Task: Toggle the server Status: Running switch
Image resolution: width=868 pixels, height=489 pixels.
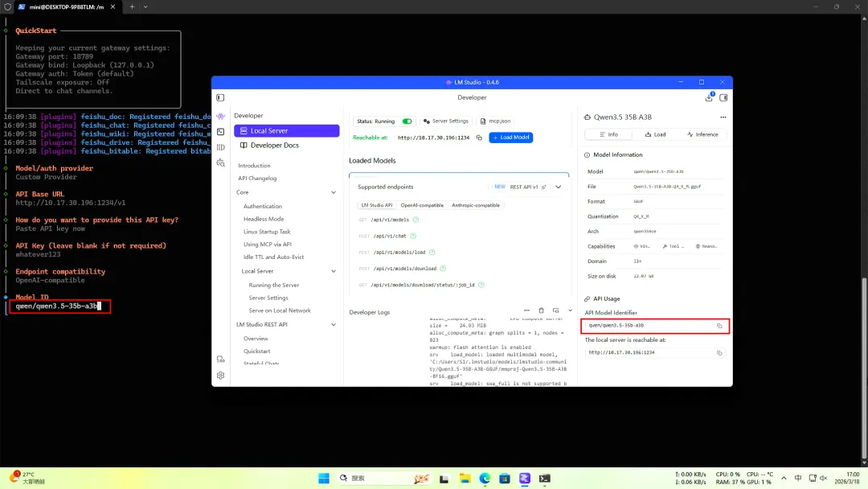Action: point(407,121)
